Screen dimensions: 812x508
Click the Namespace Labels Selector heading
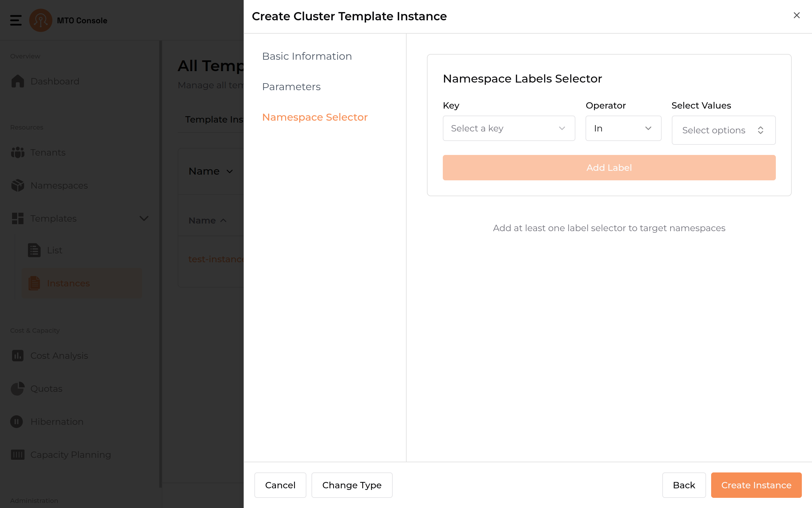522,78
